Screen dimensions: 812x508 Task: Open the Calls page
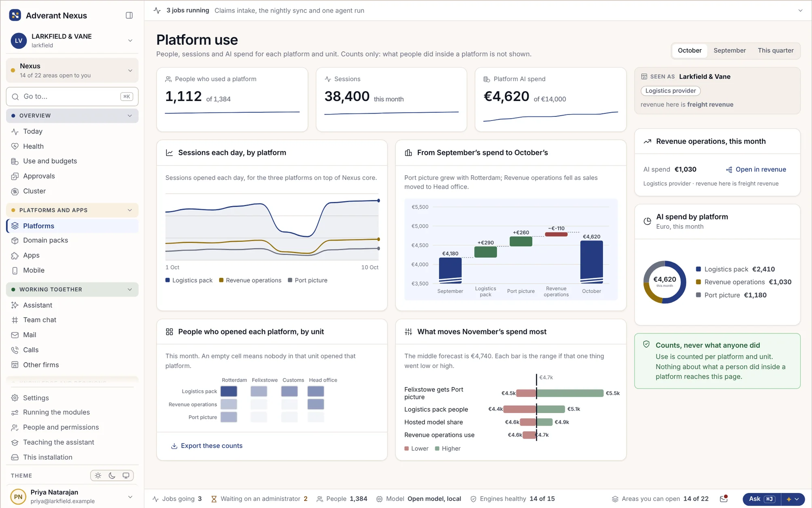tap(72, 350)
